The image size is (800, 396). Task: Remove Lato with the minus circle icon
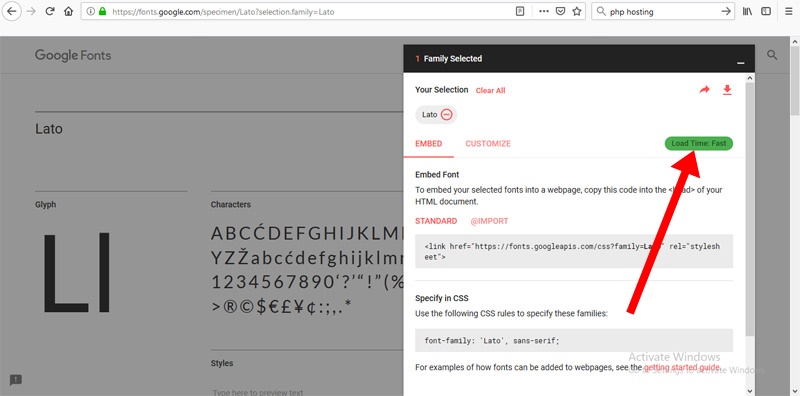(446, 114)
